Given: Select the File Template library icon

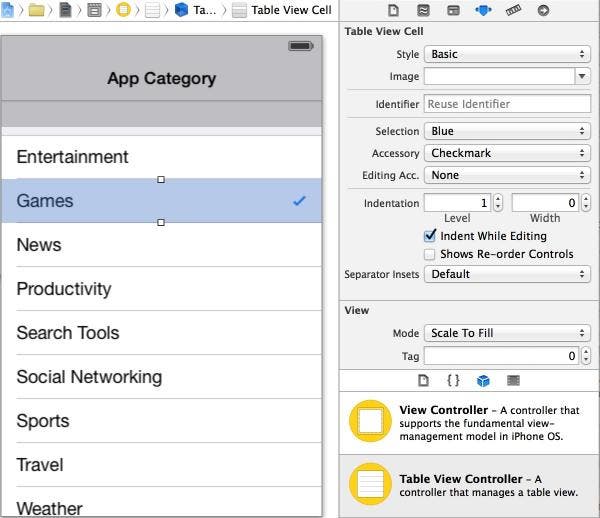Looking at the screenshot, I should [x=423, y=381].
